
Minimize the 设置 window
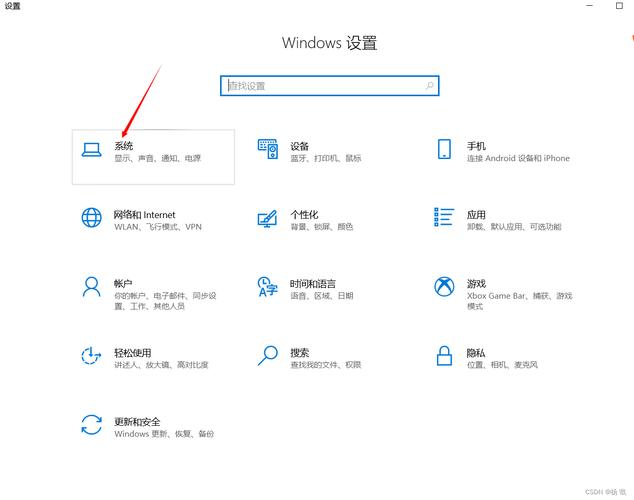590,5
